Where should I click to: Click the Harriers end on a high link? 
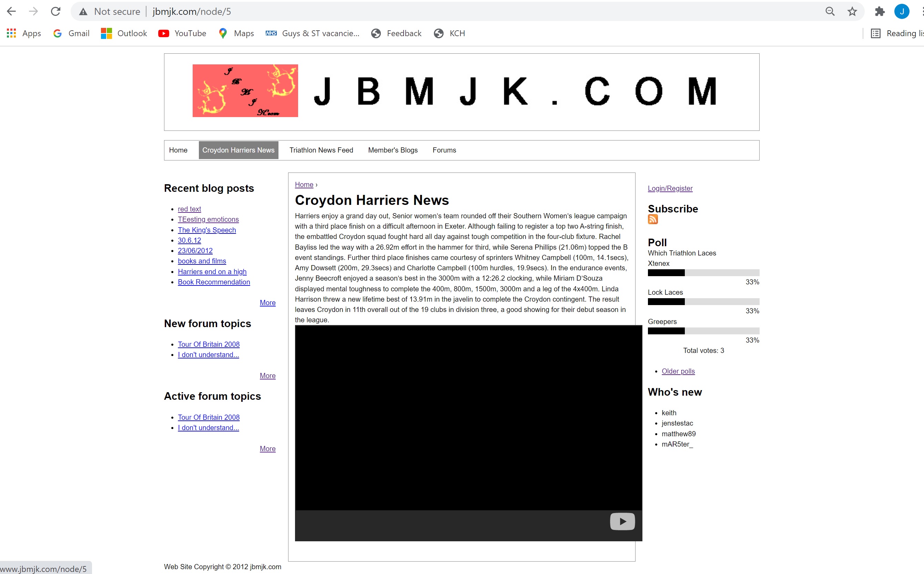click(x=212, y=272)
